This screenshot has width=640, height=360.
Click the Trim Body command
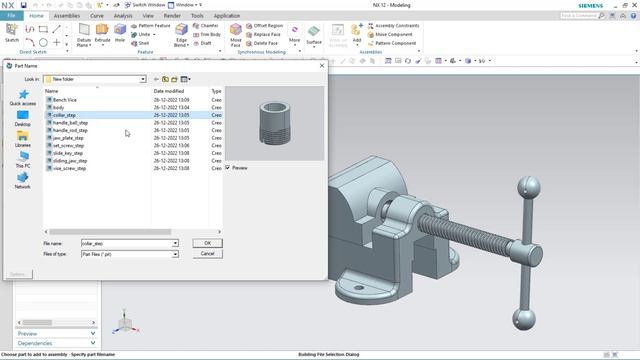tap(207, 35)
